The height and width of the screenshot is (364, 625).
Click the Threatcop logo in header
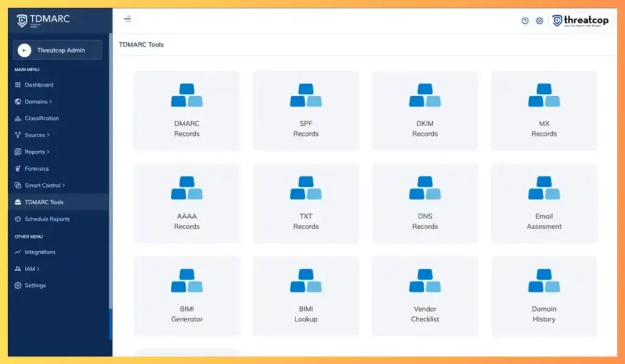coord(580,20)
